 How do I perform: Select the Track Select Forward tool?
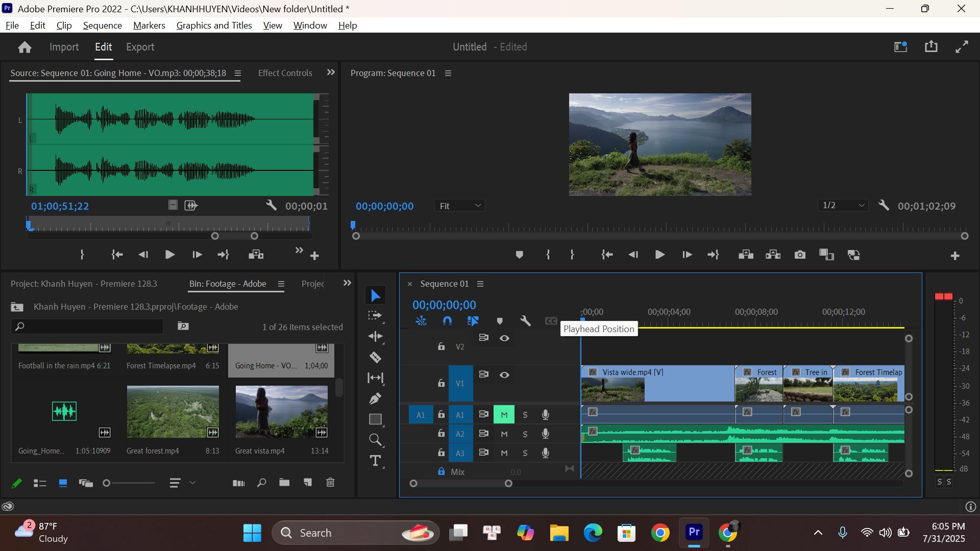click(375, 316)
